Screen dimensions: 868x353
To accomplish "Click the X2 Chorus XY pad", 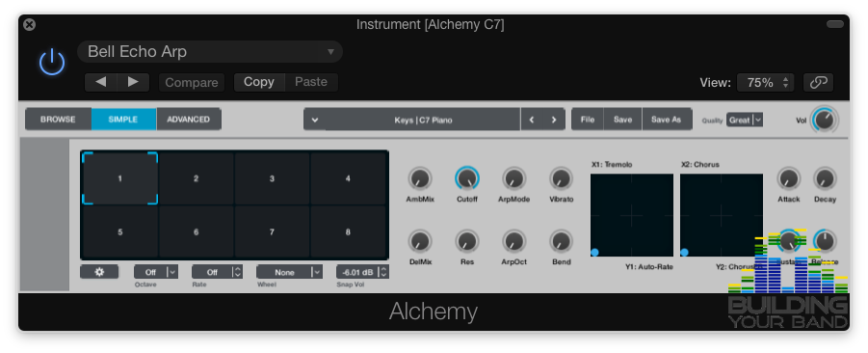I will point(722,215).
